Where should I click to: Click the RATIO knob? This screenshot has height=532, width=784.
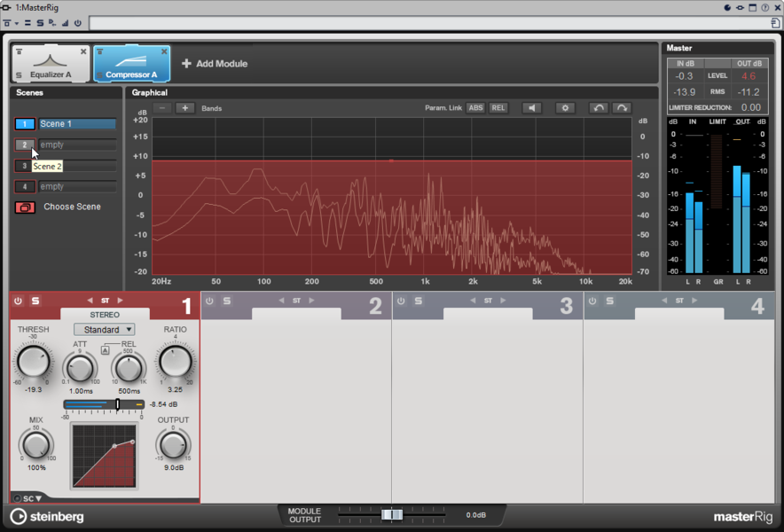[176, 362]
